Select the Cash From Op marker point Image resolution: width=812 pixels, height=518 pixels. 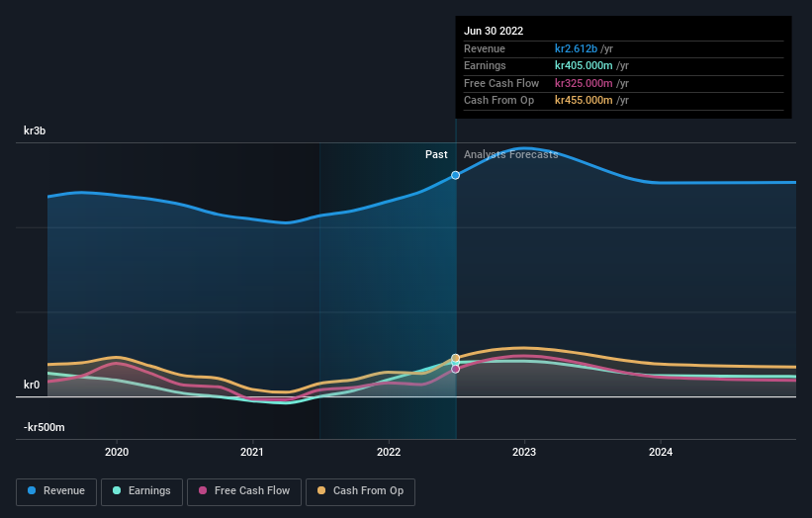click(x=455, y=358)
